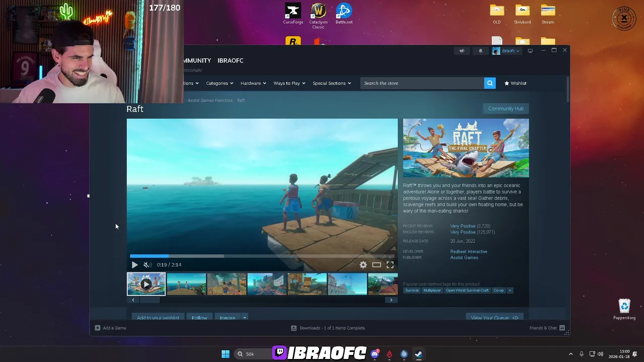Click the plus button to add tags
This screenshot has width=644, height=362.
[510, 290]
